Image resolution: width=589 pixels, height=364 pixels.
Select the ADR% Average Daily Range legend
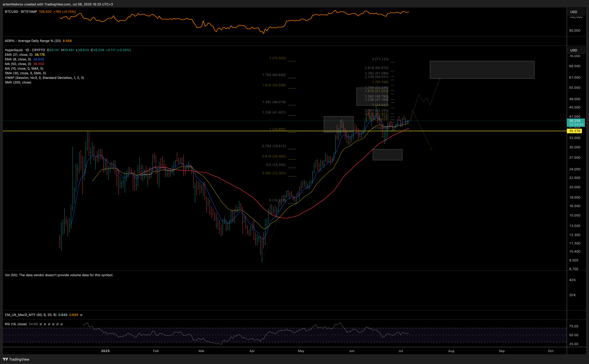click(33, 41)
